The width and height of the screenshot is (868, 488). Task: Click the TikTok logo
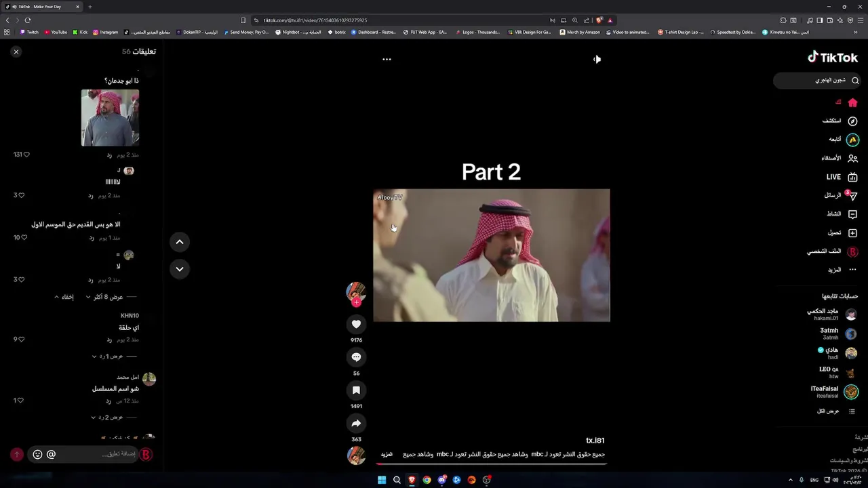[x=833, y=58]
